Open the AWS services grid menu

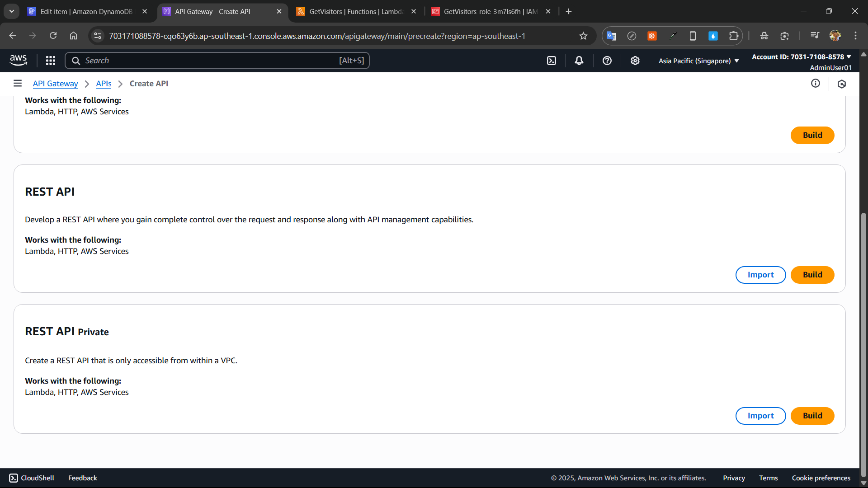(51, 61)
